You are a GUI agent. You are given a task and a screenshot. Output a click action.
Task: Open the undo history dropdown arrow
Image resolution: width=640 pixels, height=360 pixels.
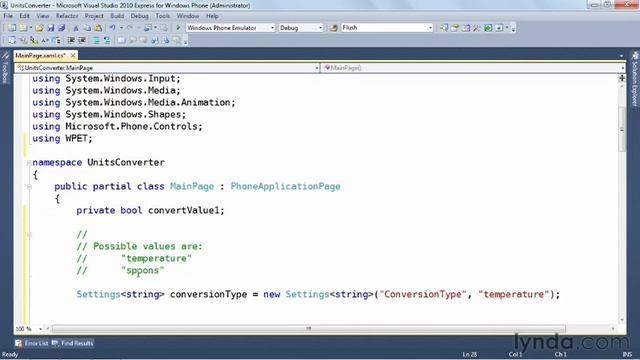[121, 28]
